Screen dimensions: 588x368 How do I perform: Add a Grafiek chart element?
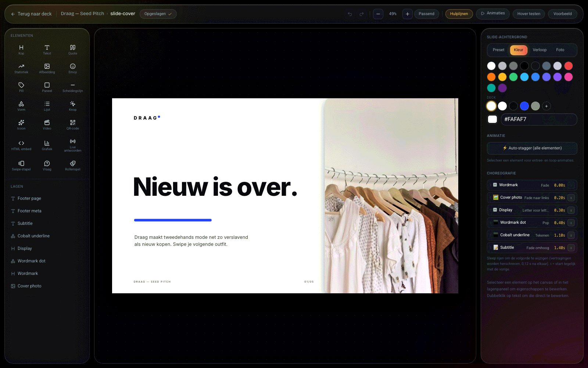(x=47, y=145)
